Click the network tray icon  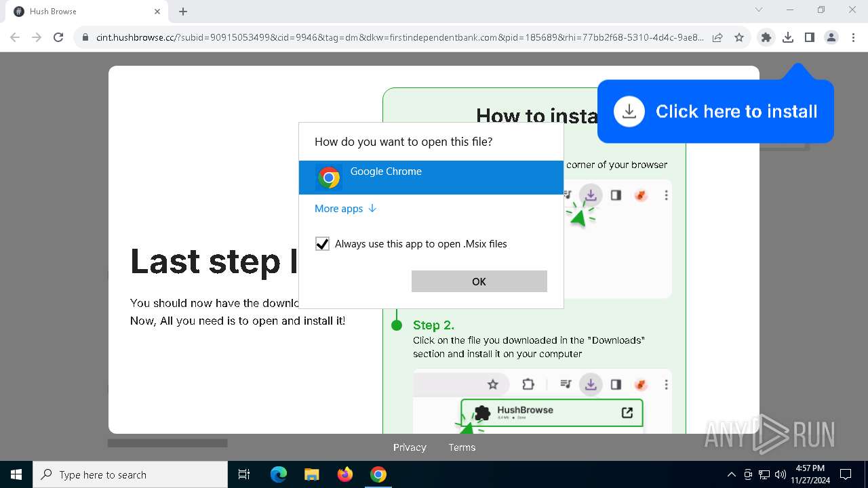point(764,474)
